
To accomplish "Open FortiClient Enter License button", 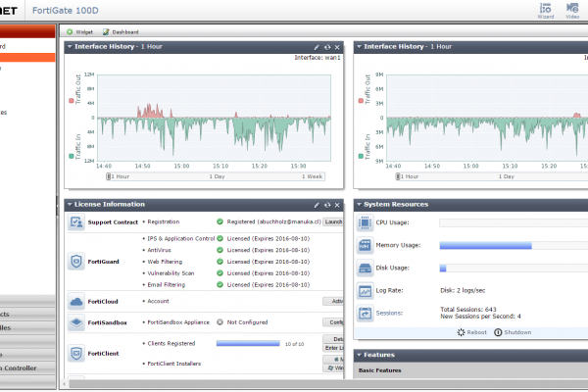I will [333, 348].
